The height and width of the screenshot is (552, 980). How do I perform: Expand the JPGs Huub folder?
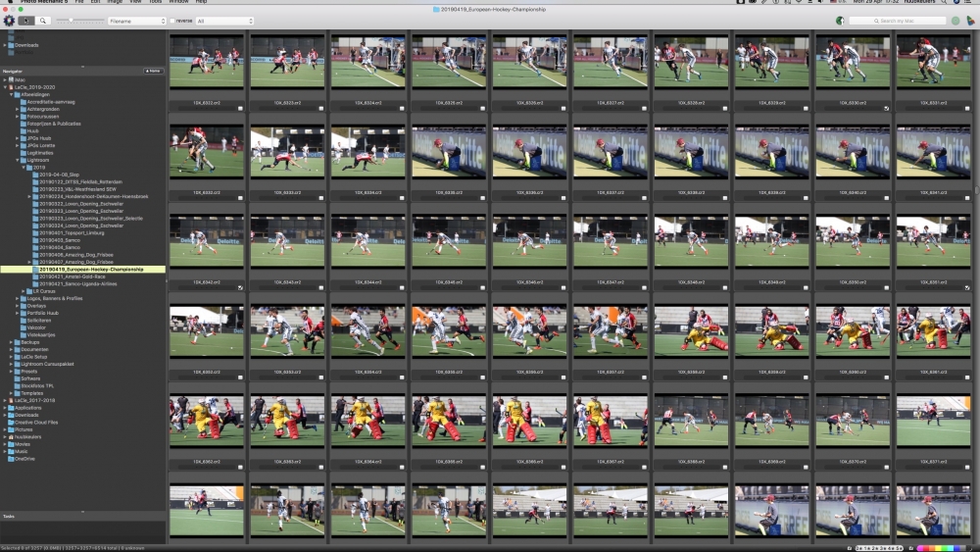coord(17,138)
